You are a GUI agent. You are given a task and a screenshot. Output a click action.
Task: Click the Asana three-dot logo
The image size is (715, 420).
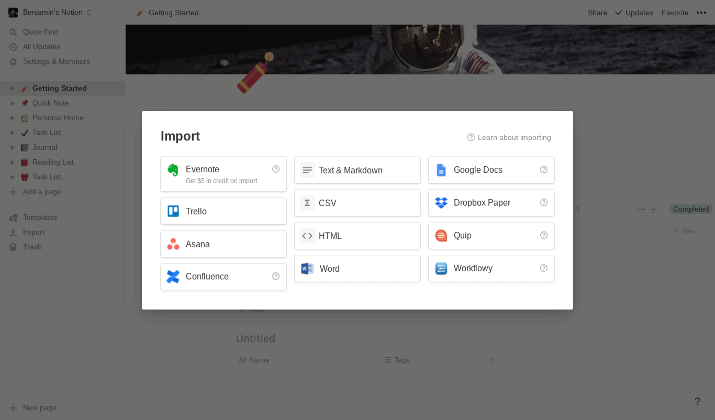(173, 244)
